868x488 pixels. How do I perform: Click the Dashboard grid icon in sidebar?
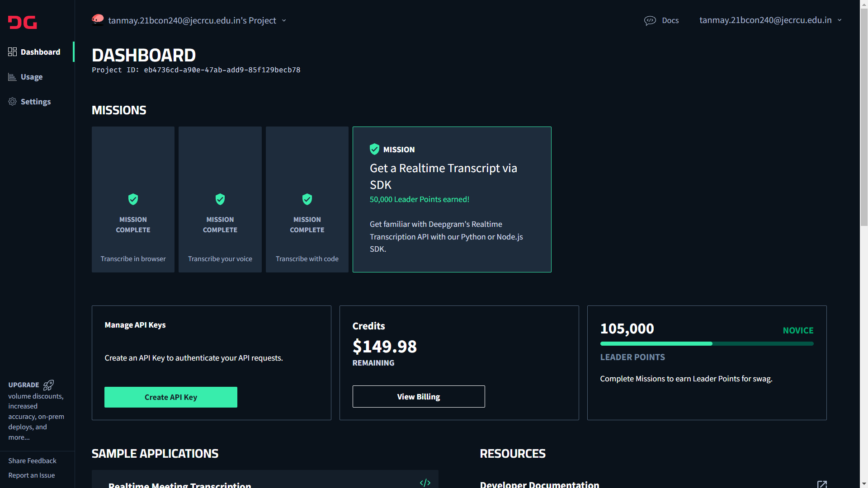12,52
